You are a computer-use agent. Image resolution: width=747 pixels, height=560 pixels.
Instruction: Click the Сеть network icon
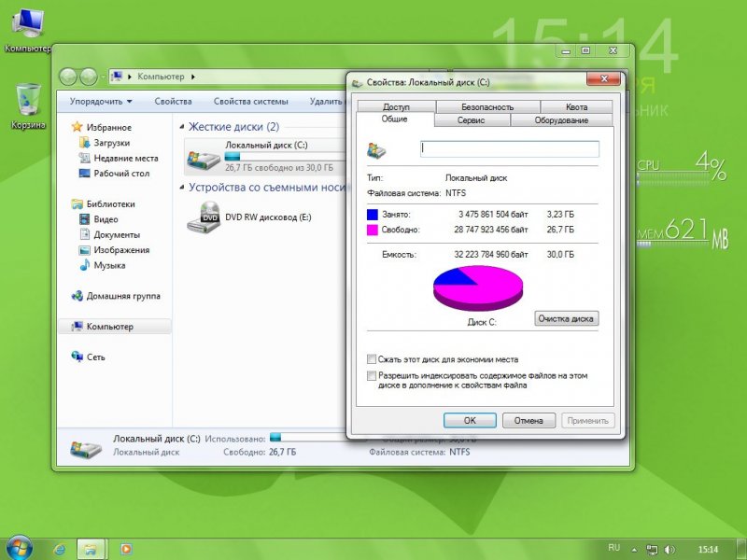77,357
